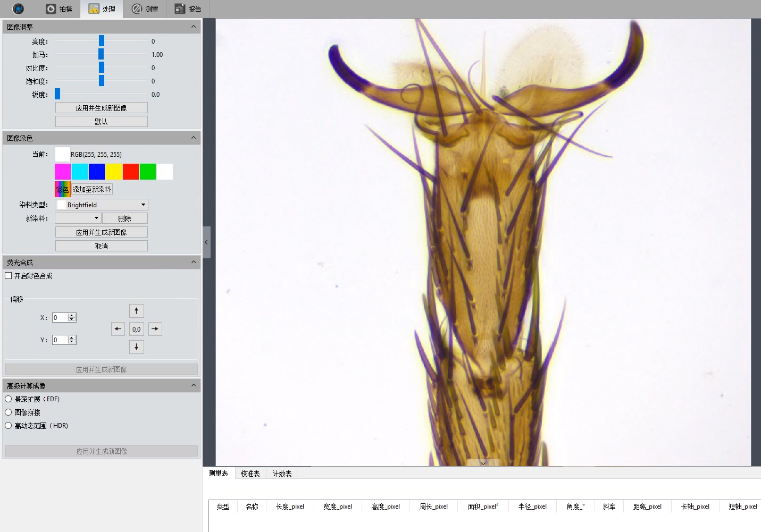This screenshot has width=761, height=532.
Task: Click the rainbow 彩色 color picker icon
Action: coord(62,189)
